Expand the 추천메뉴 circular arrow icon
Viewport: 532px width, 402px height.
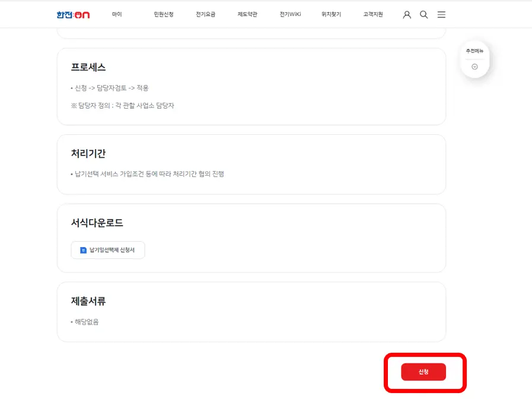pos(474,67)
